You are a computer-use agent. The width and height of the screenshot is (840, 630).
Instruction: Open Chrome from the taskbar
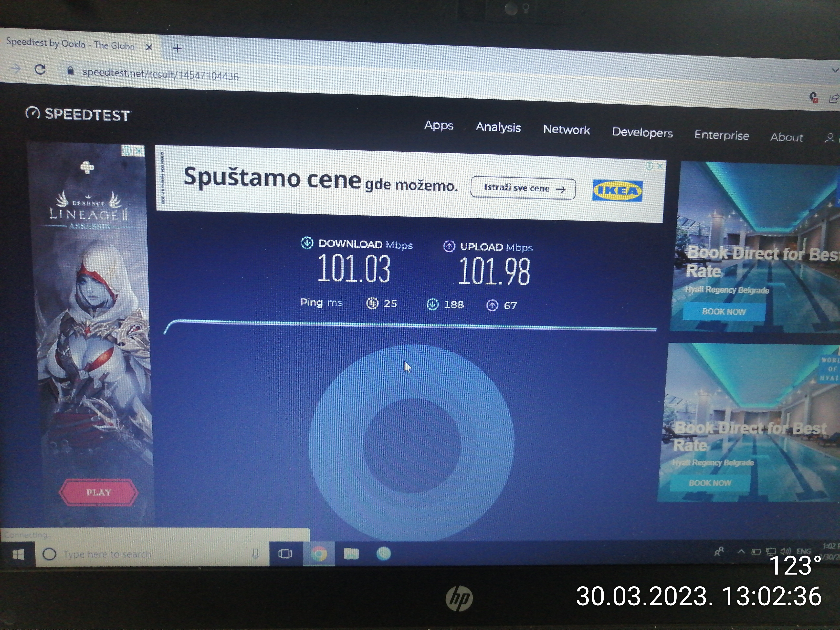click(x=319, y=554)
